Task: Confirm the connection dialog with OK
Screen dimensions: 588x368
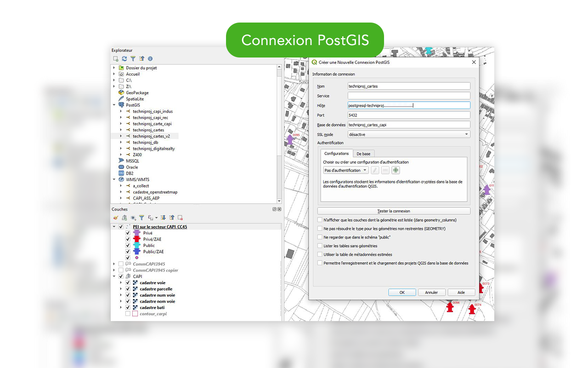Action: 402,292
